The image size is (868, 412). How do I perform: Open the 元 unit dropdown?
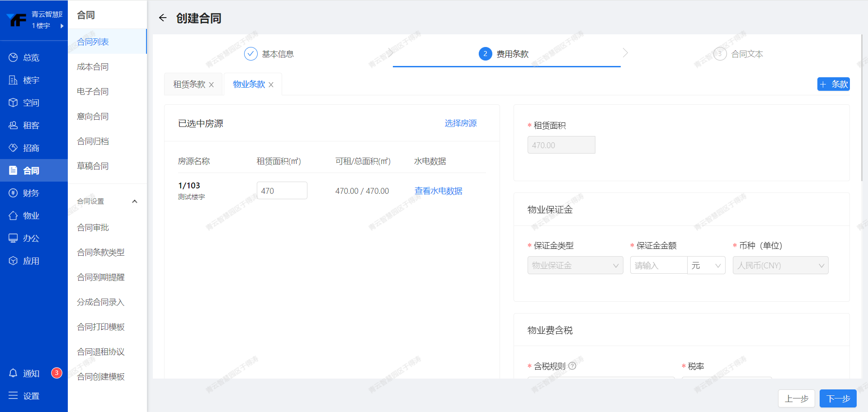point(706,265)
